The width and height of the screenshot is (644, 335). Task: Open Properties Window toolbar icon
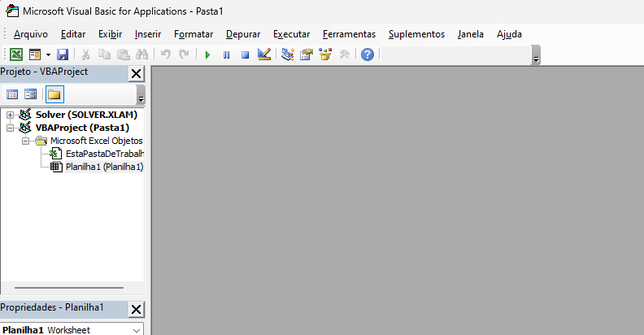click(307, 54)
